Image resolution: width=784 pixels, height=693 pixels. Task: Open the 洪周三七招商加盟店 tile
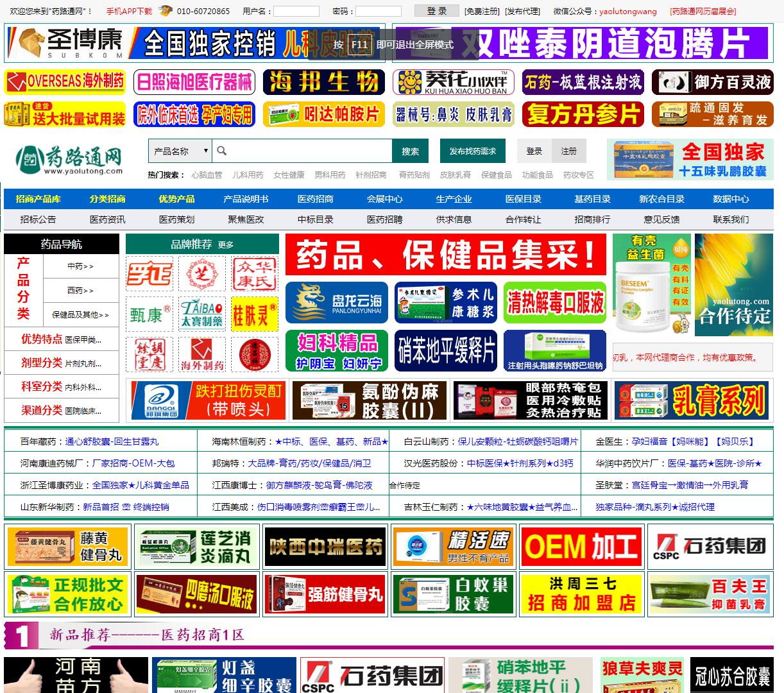pos(581,594)
